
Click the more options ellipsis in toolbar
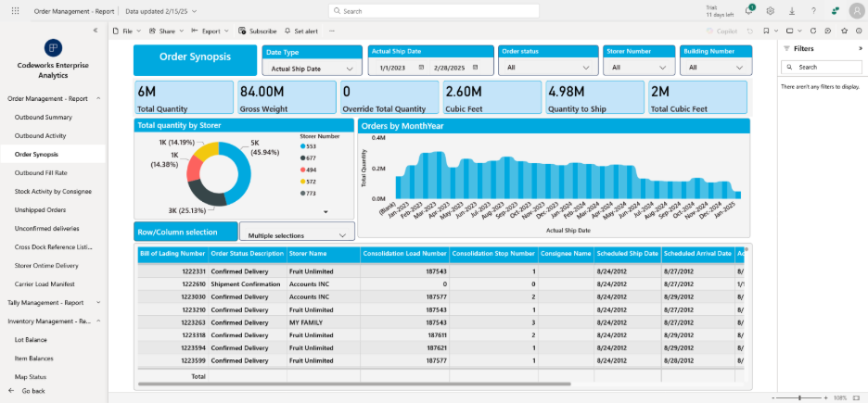[x=332, y=31]
